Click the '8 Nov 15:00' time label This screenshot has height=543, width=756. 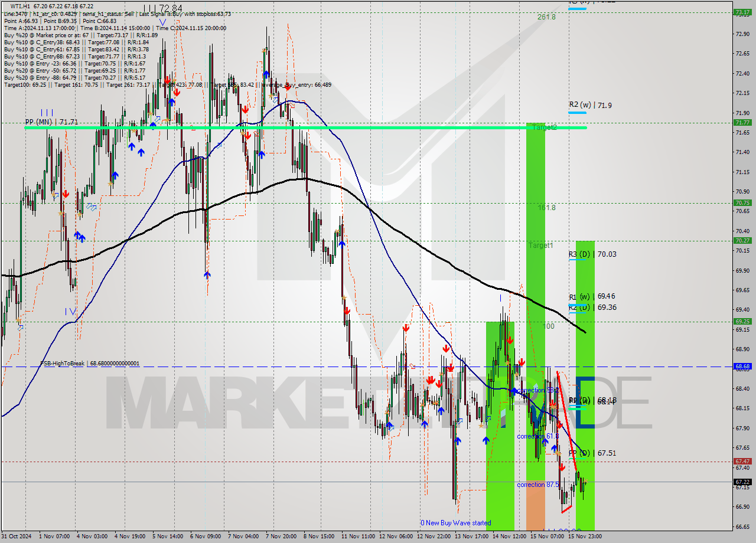(319, 536)
